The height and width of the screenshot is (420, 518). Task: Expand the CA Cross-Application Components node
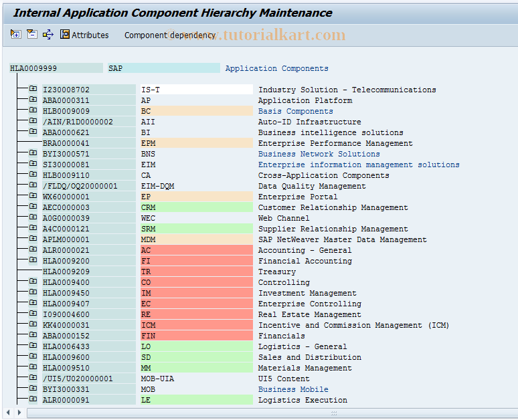33,175
